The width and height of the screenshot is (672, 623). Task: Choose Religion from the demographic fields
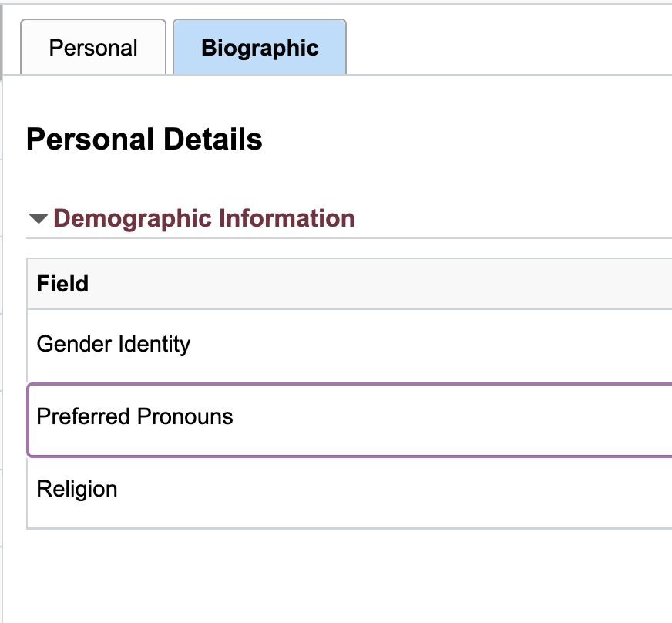click(x=76, y=489)
